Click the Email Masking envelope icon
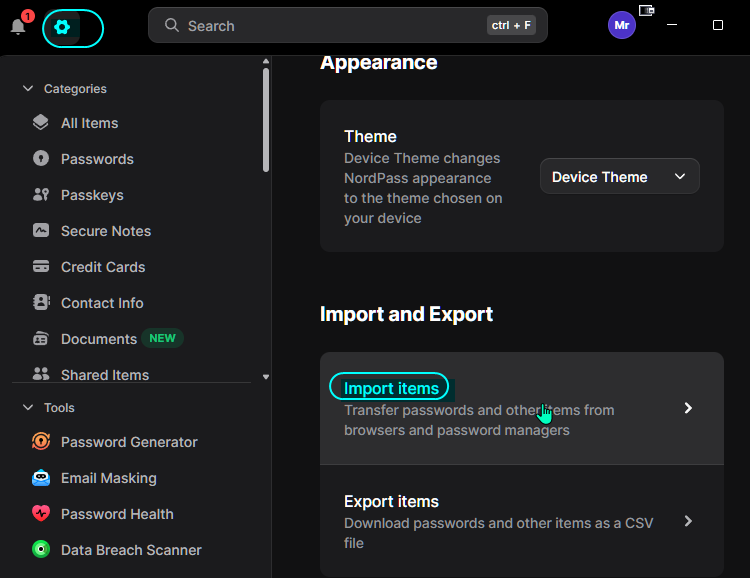The image size is (750, 578). (x=41, y=478)
